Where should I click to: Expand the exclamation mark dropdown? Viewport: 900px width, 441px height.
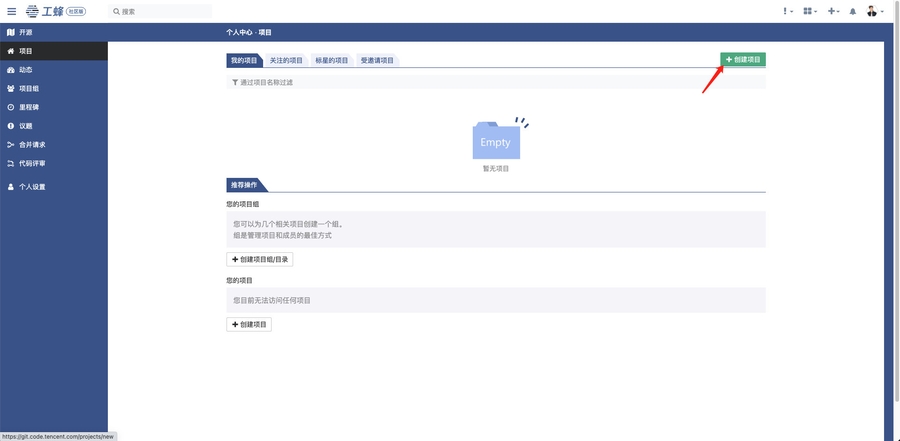787,11
